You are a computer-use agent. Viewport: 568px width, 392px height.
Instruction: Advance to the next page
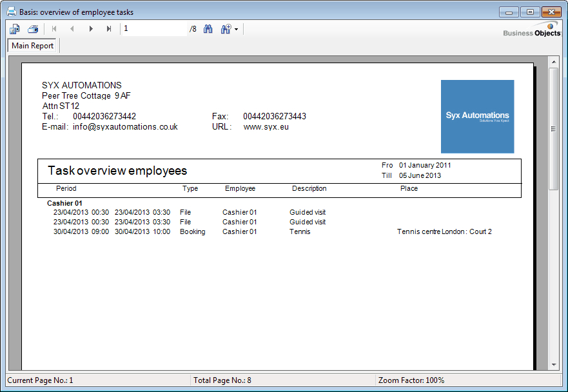tap(91, 29)
